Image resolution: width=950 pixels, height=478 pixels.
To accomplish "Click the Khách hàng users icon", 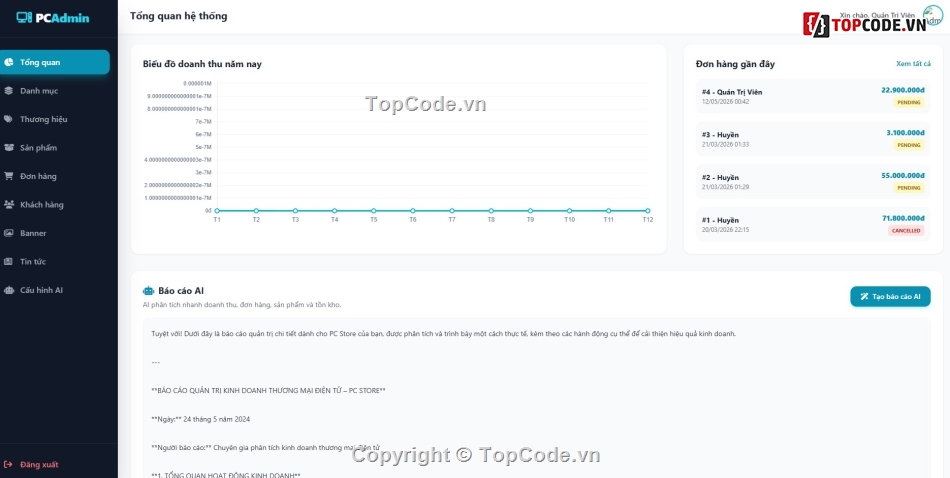I will pyautogui.click(x=8, y=204).
